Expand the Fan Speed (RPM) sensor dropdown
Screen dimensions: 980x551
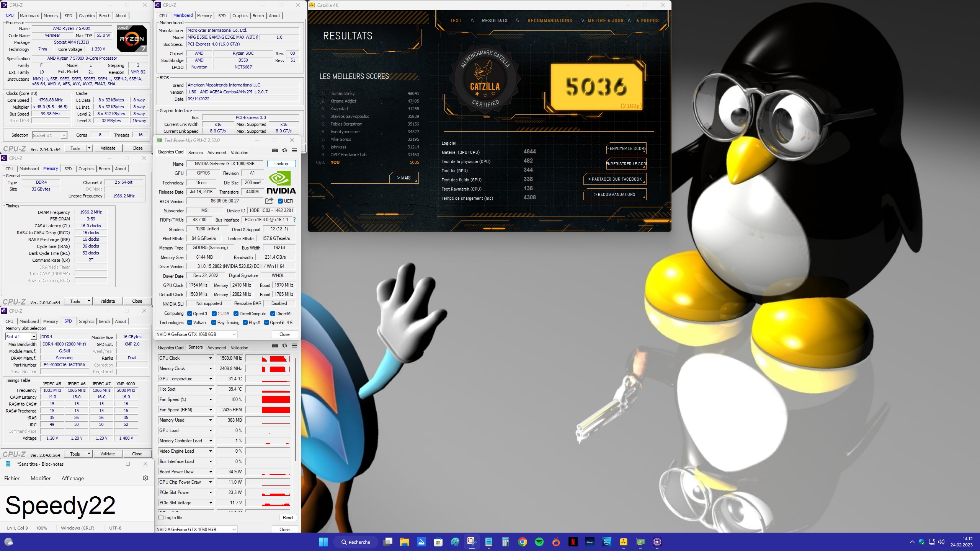pos(211,410)
